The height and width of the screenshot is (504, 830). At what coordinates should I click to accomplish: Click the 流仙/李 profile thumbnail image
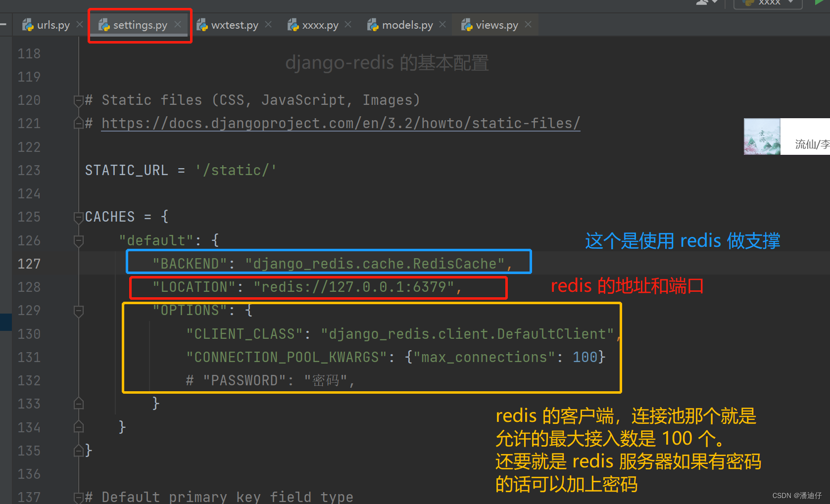click(761, 137)
